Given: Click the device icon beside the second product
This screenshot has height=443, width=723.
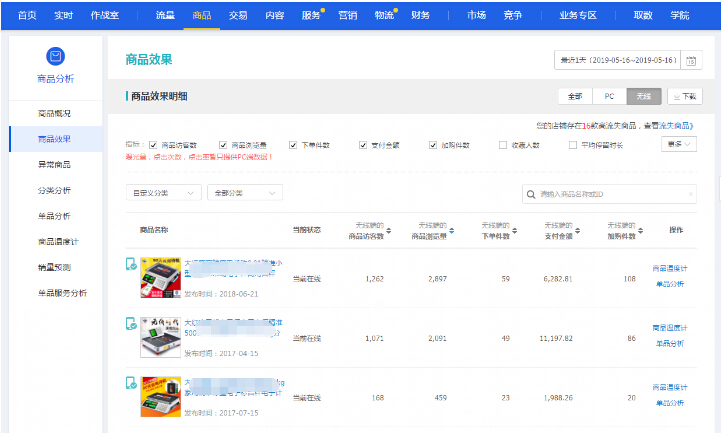Looking at the screenshot, I should [x=131, y=324].
